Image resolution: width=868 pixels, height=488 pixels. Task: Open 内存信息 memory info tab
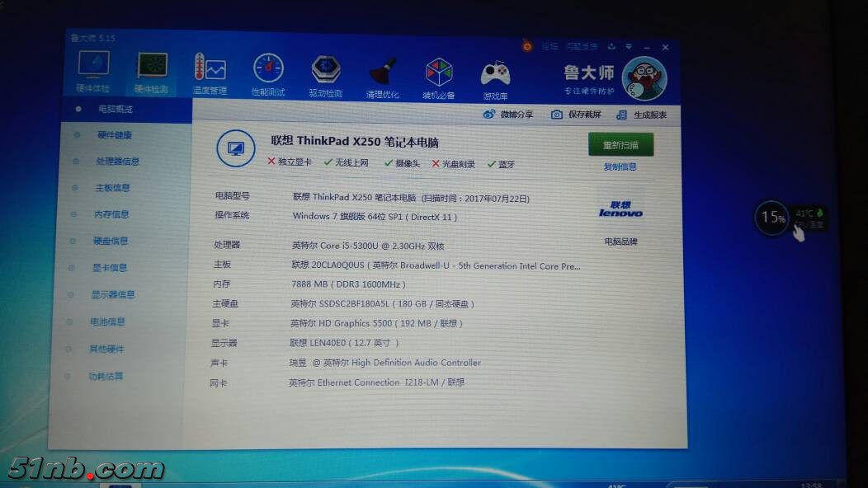[x=111, y=214]
